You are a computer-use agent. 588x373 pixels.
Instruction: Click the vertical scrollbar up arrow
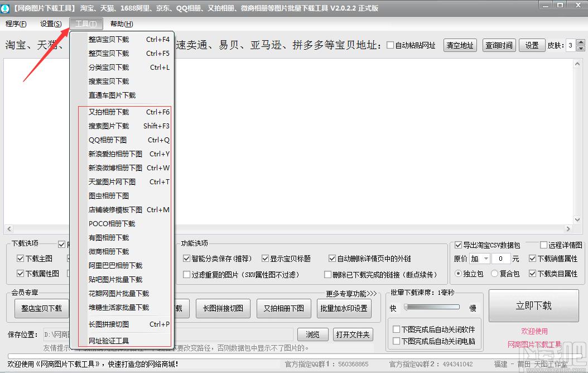click(577, 64)
